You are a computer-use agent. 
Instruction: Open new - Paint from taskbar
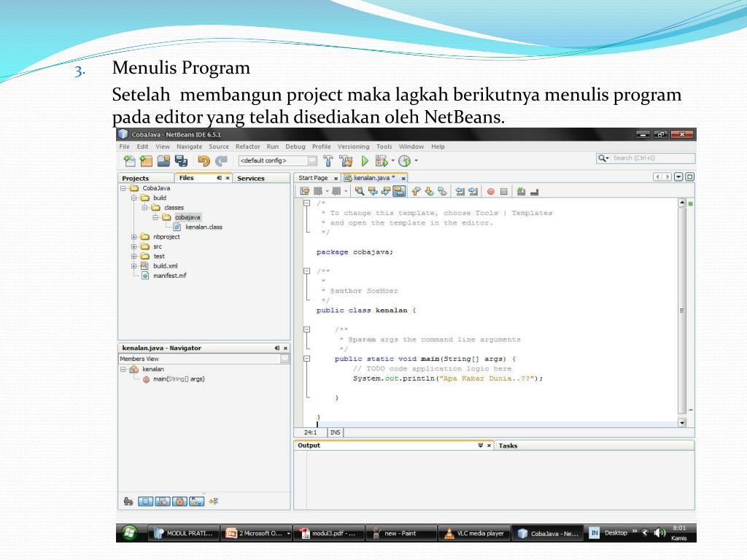point(400,533)
